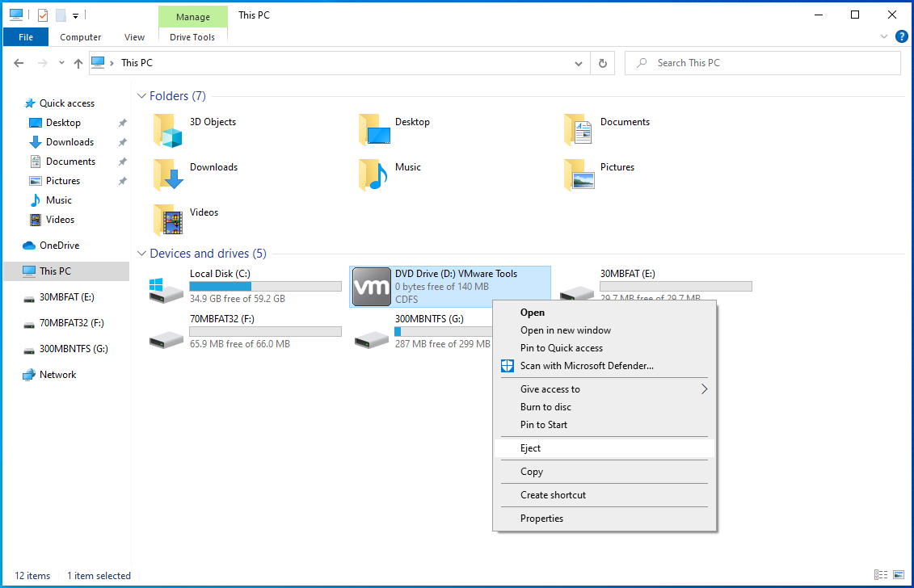
Task: Open the Drive Tools ribbon tab
Action: (192, 37)
